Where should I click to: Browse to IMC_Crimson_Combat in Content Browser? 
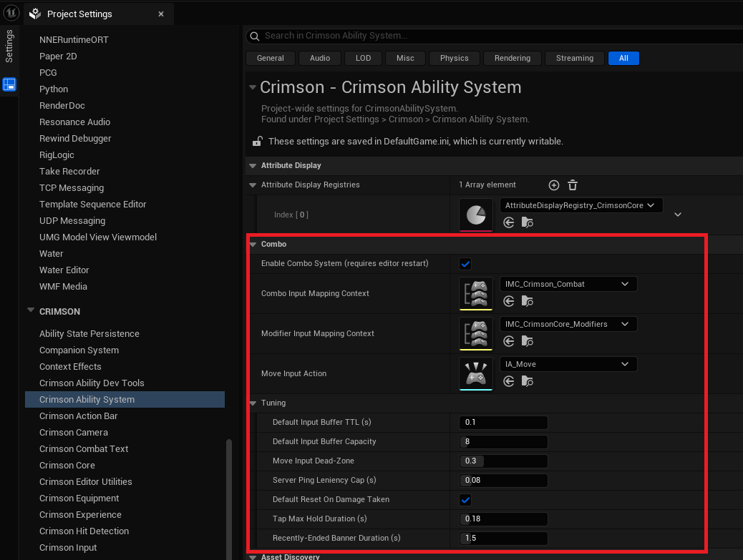click(527, 301)
